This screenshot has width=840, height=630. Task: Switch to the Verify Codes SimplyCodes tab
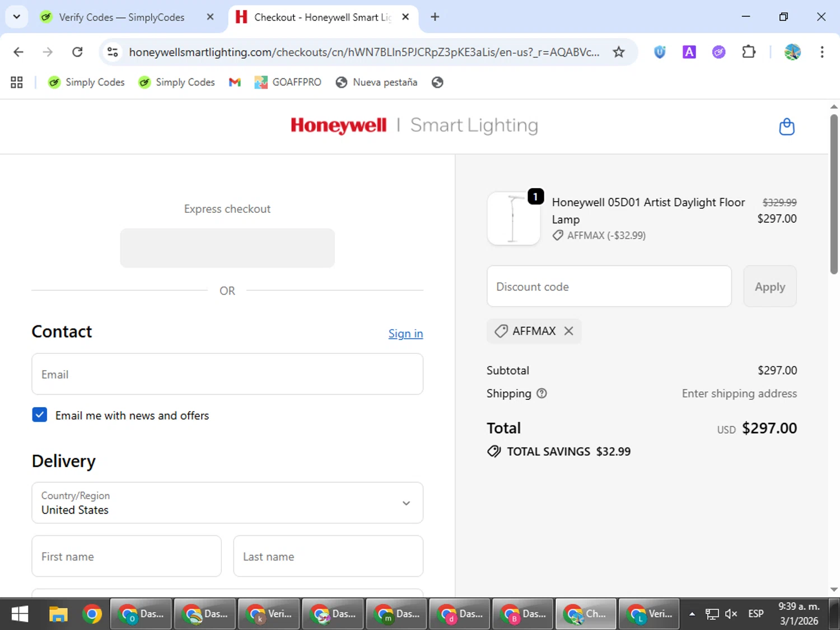[x=128, y=17]
